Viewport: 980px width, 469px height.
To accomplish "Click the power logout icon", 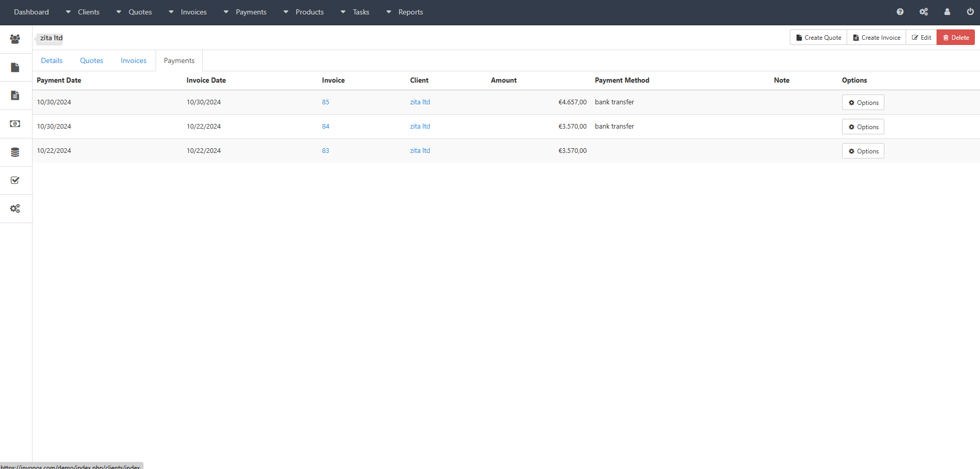I will point(970,12).
